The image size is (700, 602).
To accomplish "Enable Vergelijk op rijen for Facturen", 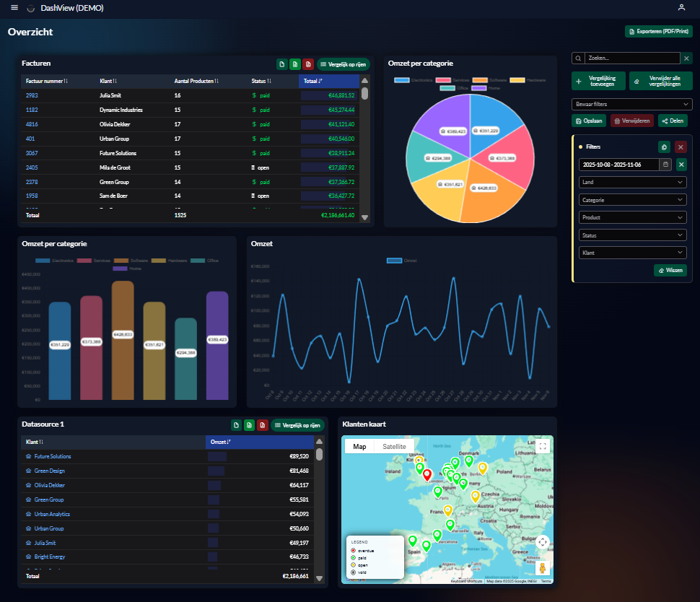I will click(x=344, y=64).
